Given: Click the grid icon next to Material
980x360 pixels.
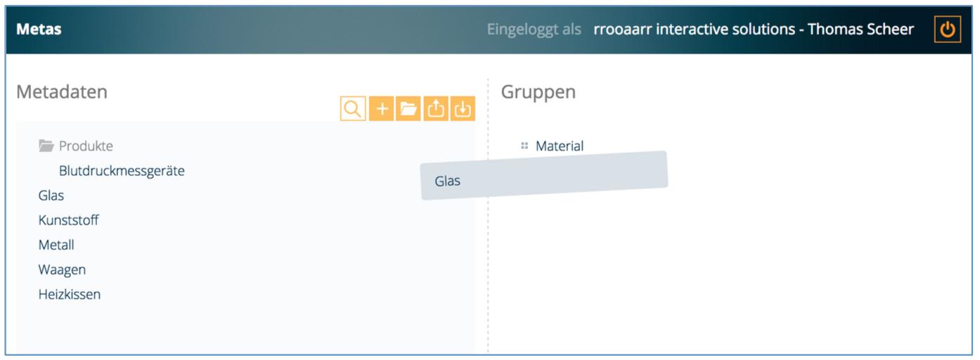Looking at the screenshot, I should click(524, 146).
